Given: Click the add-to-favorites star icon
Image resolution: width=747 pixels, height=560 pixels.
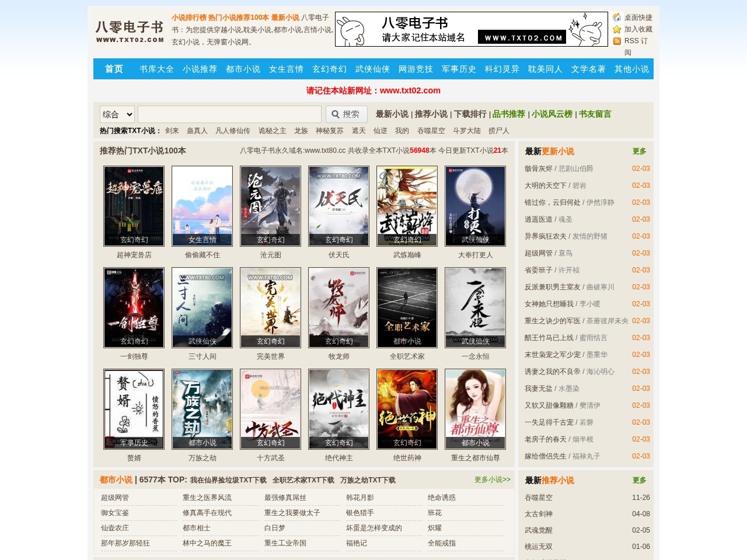Looking at the screenshot, I should (x=617, y=29).
